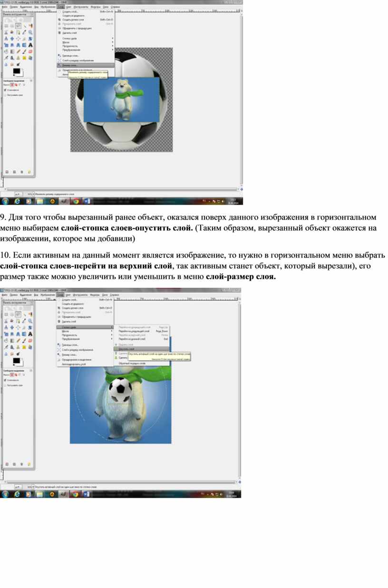
Task: Click horizontal scrollbar in lower GIMP canvas
Action: point(121,481)
